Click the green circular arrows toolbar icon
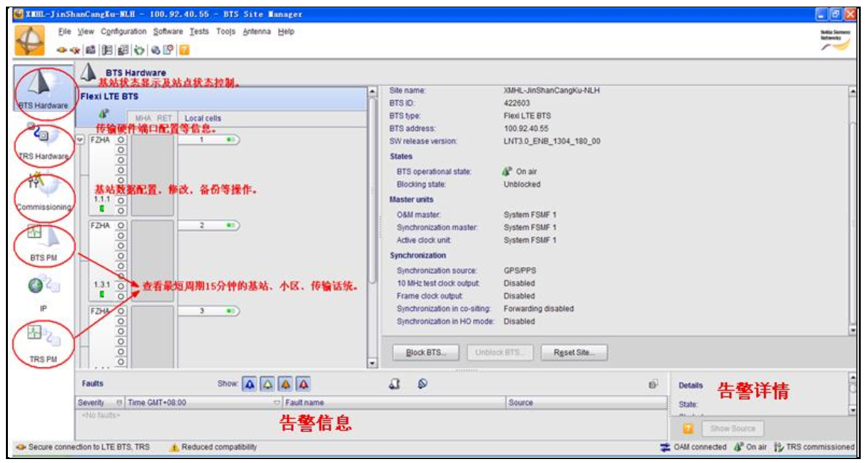The height and width of the screenshot is (463, 868). tap(139, 49)
